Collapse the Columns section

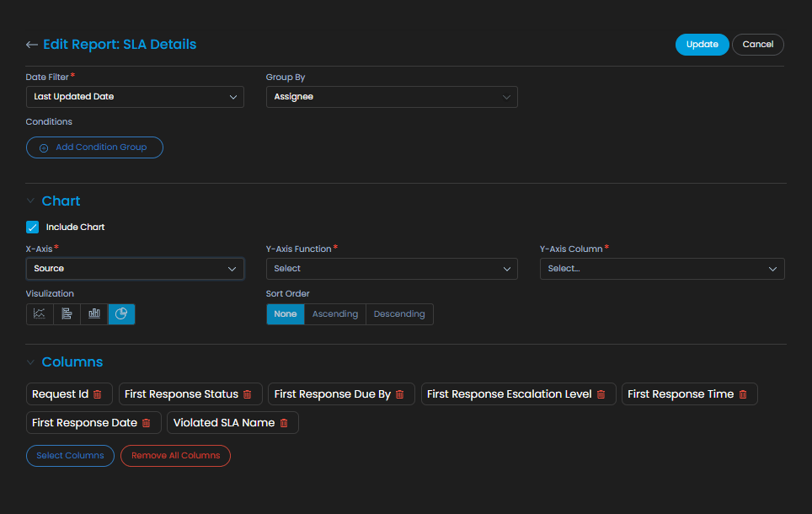pos(30,362)
